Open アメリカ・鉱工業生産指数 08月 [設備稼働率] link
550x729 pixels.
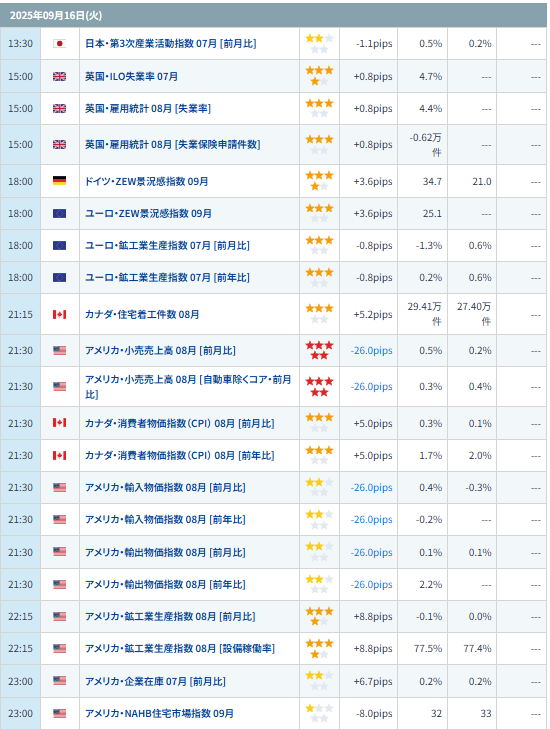pyautogui.click(x=180, y=649)
